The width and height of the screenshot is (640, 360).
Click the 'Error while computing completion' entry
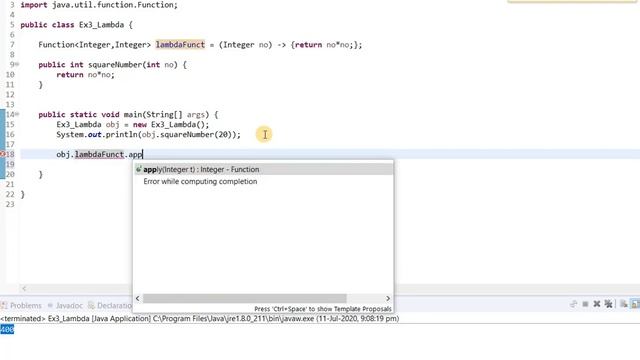tap(200, 181)
